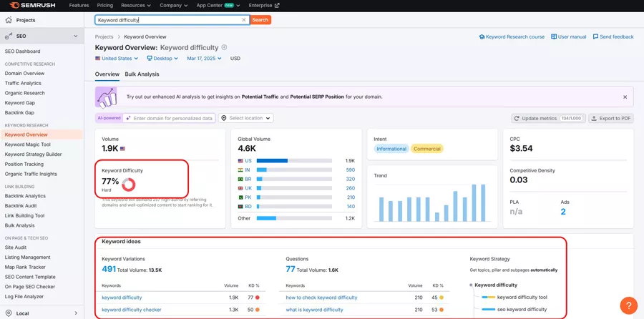Open the Mar 17, 2025 date dropdown

204,59
